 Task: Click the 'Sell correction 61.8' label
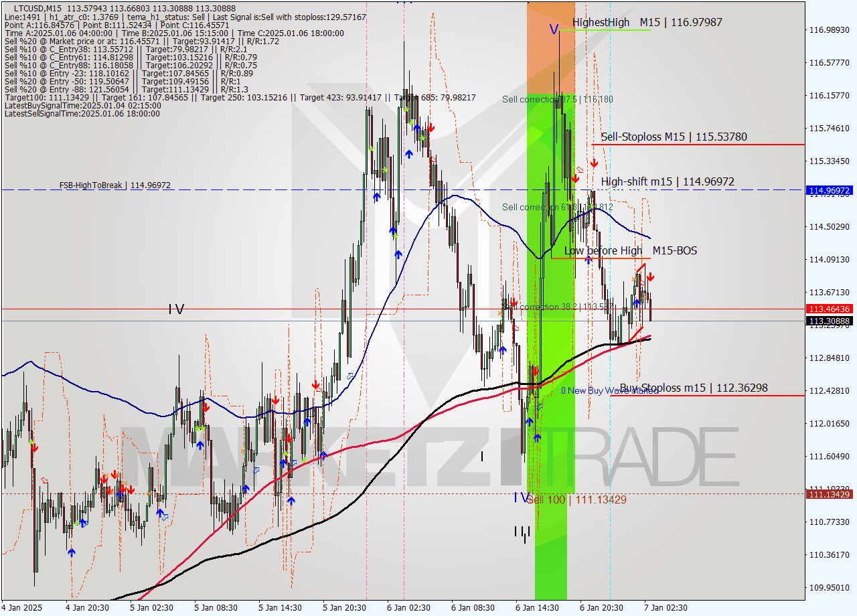558,207
